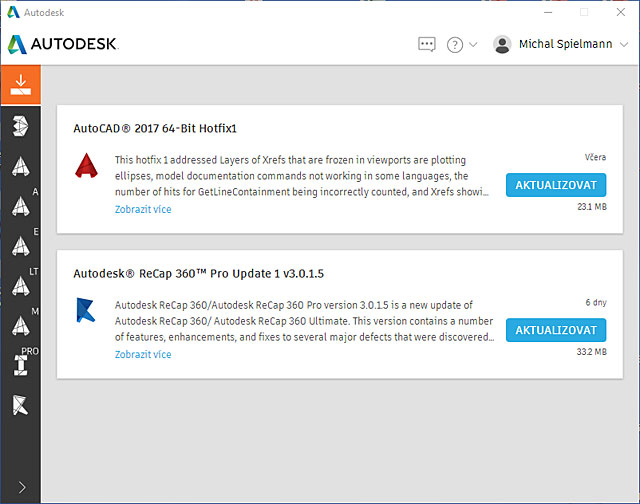Select the AutoCAD Mechanical icon labeled M
Screen dimensions: 640x504
click(x=20, y=326)
